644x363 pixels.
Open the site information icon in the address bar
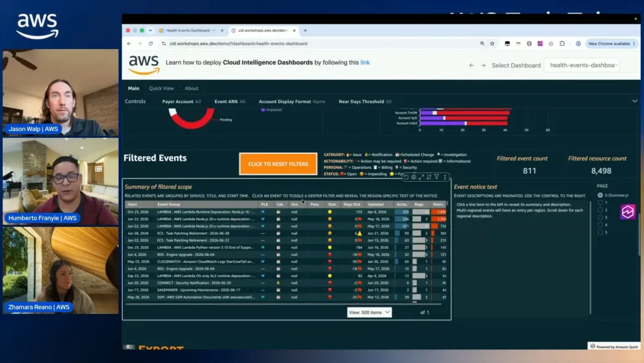click(164, 44)
